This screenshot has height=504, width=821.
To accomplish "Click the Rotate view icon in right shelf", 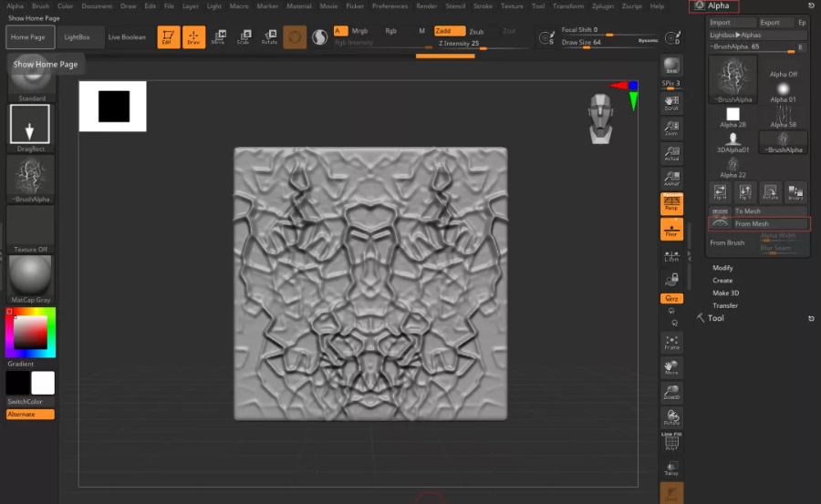I will [x=671, y=418].
